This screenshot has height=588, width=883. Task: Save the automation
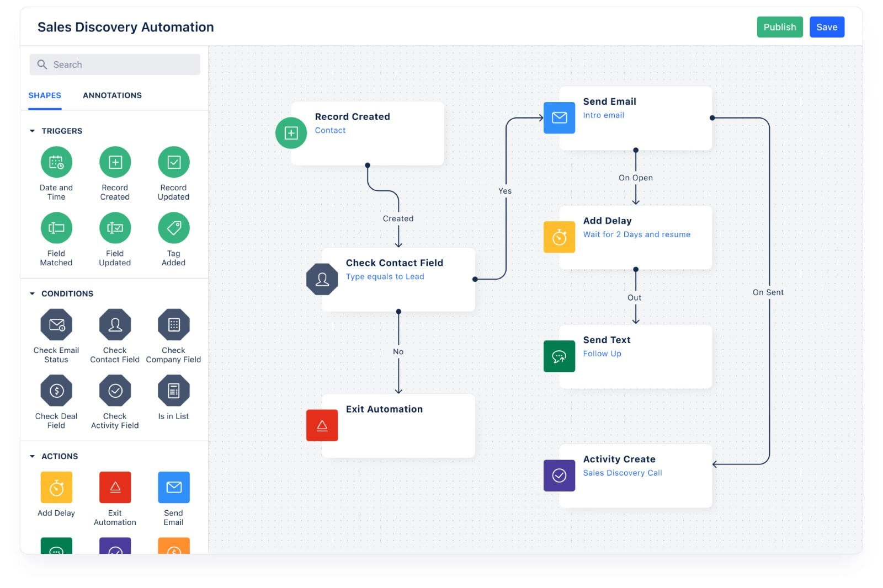pos(827,27)
